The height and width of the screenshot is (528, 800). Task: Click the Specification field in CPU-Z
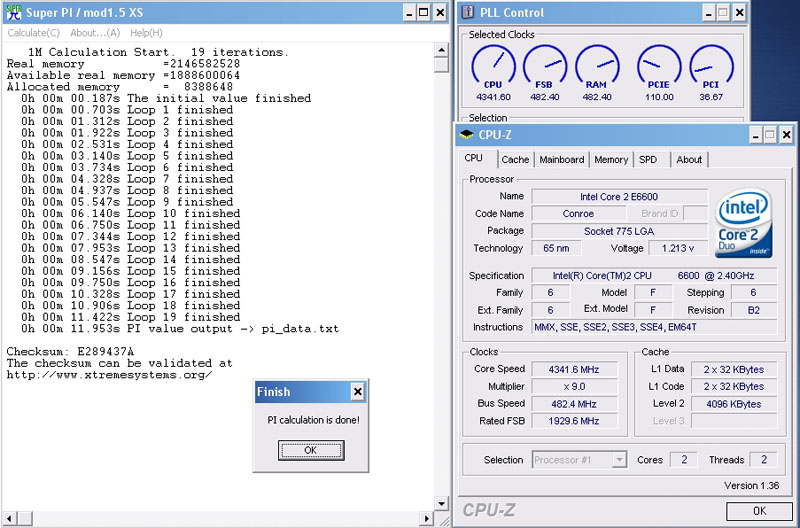[654, 275]
